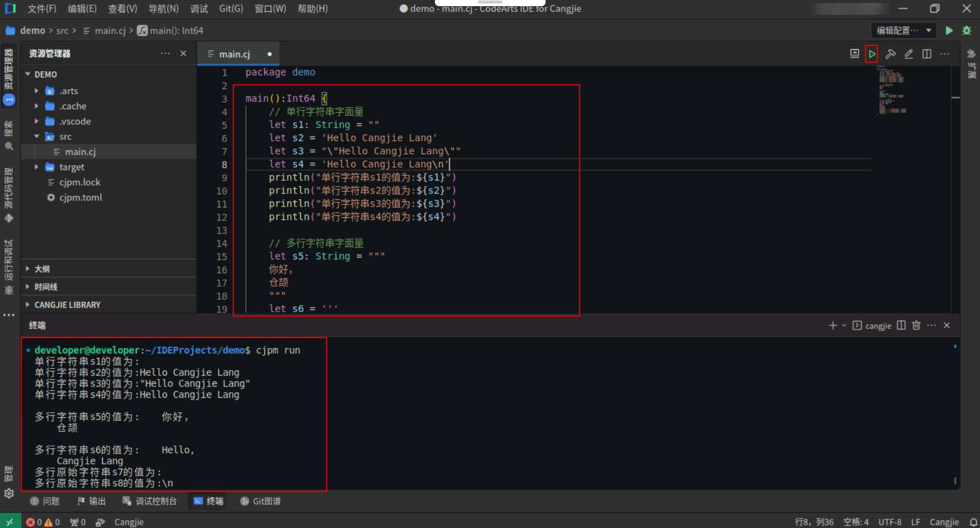Screen dimensions: 980x528
Task: Switch to the Debug Console (调试控制台) tab
Action: (x=150, y=501)
